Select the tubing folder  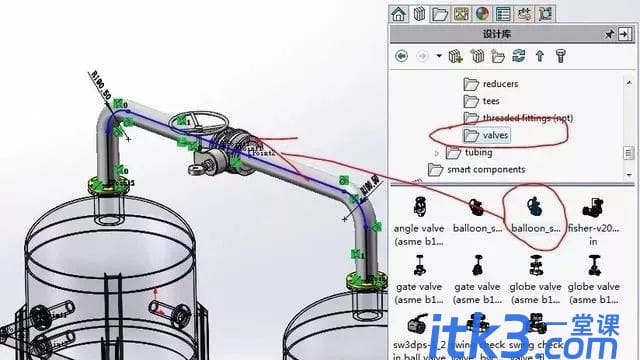469,153
